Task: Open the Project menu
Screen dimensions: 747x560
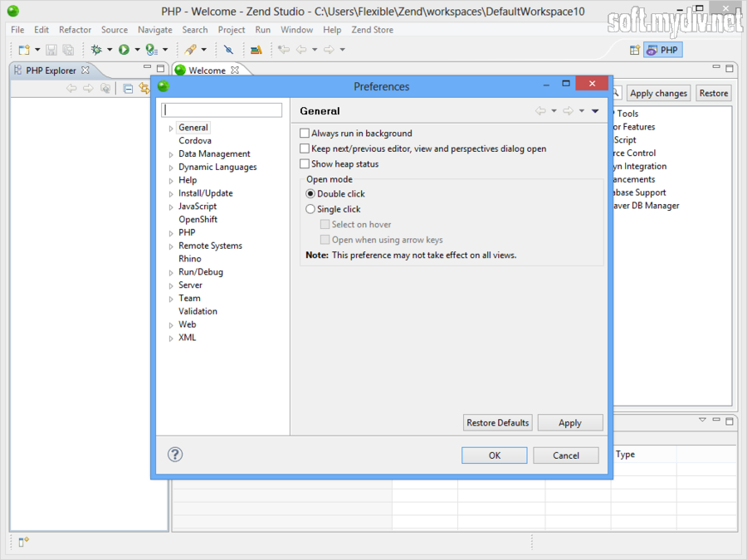Action: point(232,30)
